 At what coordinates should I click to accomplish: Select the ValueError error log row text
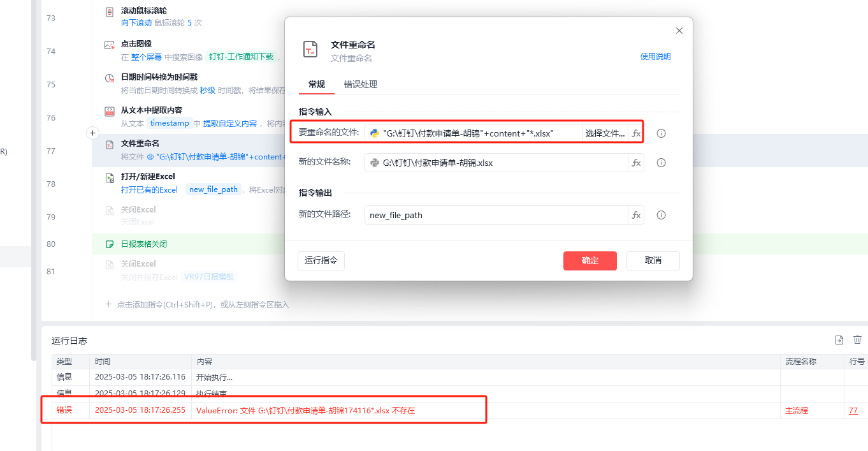[305, 410]
